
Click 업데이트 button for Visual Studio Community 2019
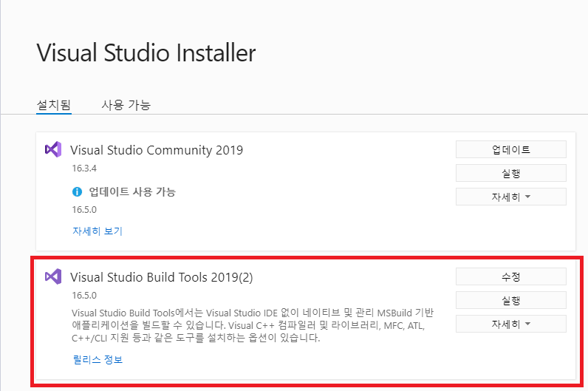(510, 150)
